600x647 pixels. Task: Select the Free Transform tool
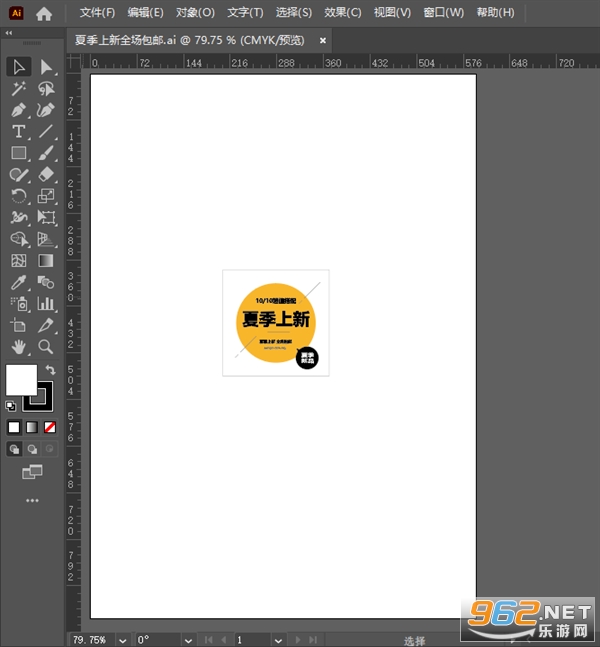(x=46, y=217)
